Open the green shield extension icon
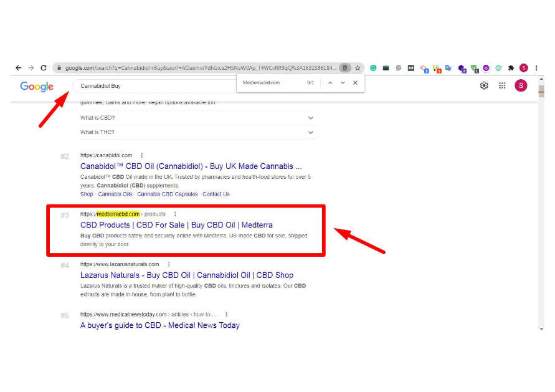This screenshot has width=555, height=392. pyautogui.click(x=474, y=69)
